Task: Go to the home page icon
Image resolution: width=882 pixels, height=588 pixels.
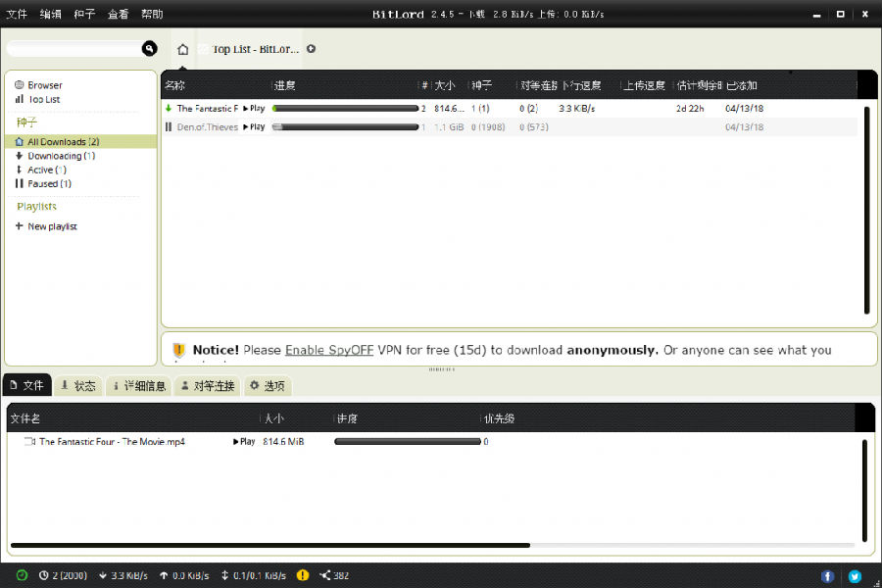Action: (183, 50)
